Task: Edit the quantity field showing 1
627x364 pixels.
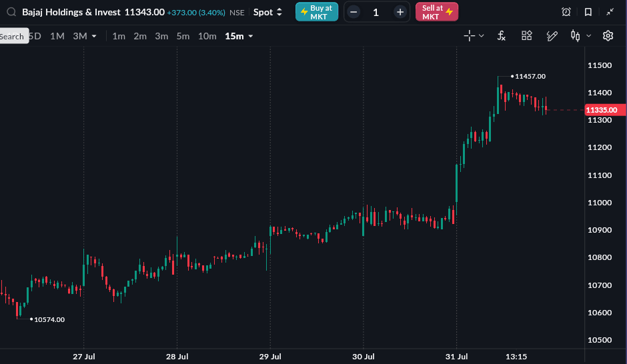Action: coord(376,13)
